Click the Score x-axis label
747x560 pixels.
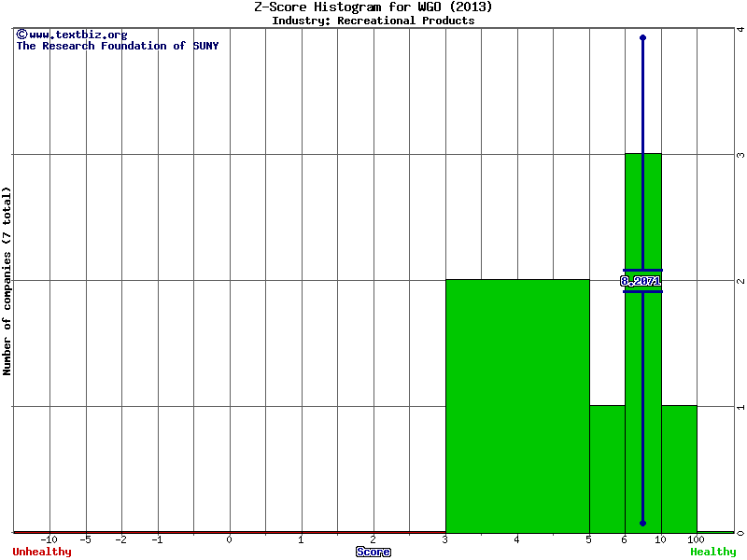pos(373,552)
